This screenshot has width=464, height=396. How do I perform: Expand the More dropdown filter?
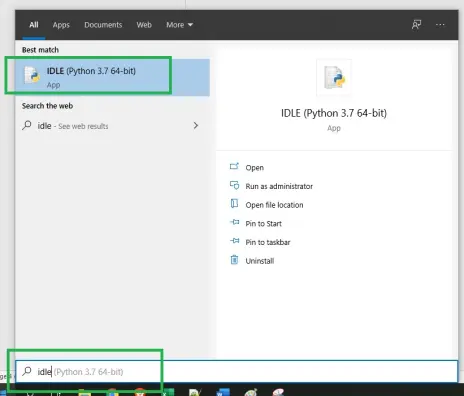pos(179,25)
